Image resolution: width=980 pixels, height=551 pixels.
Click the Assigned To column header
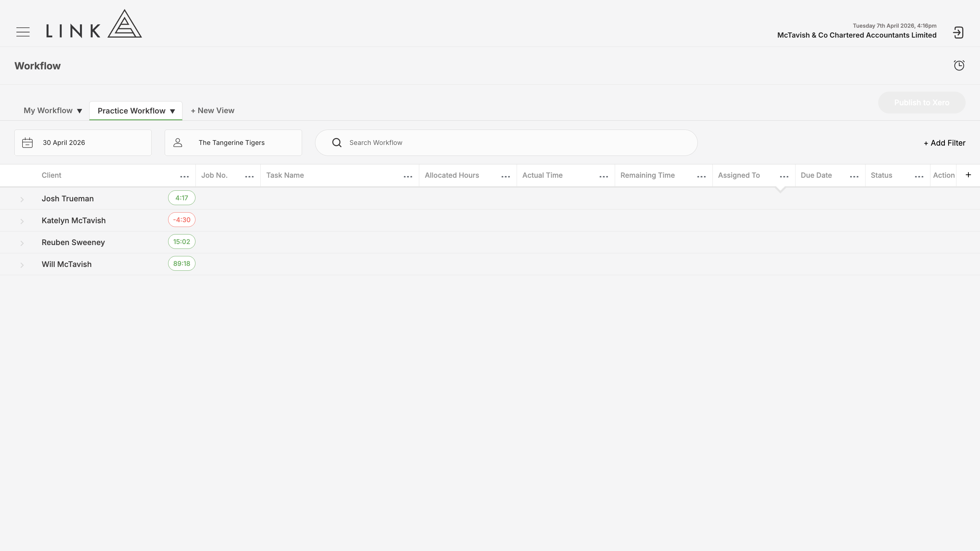[739, 175]
